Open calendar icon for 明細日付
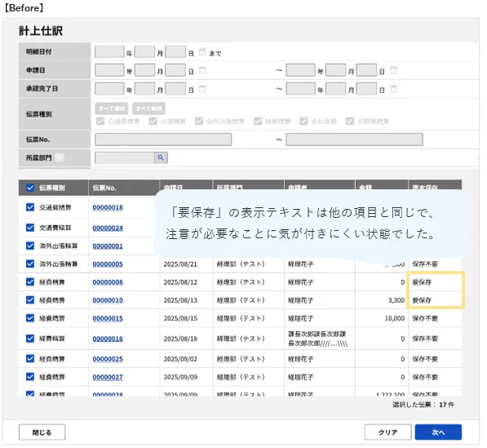 (202, 52)
